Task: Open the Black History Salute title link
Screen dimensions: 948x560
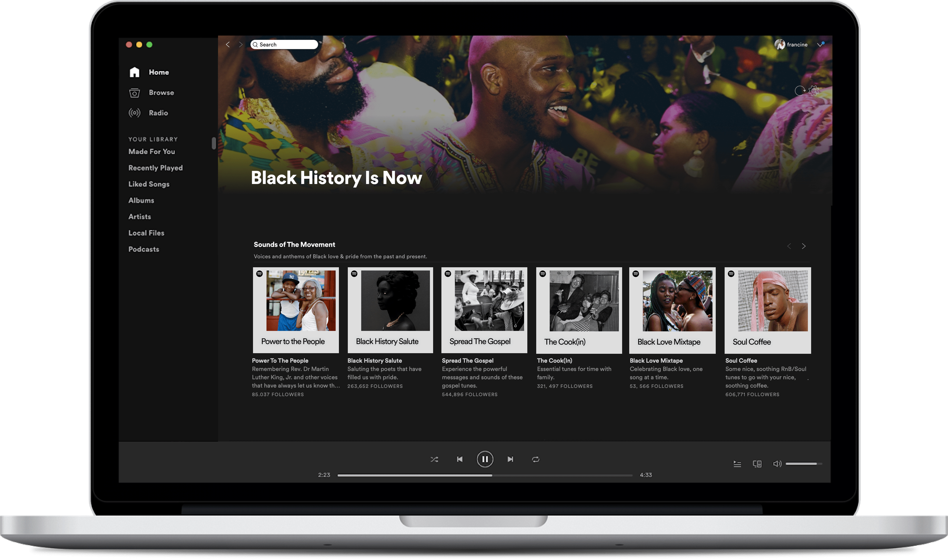Action: pyautogui.click(x=374, y=361)
